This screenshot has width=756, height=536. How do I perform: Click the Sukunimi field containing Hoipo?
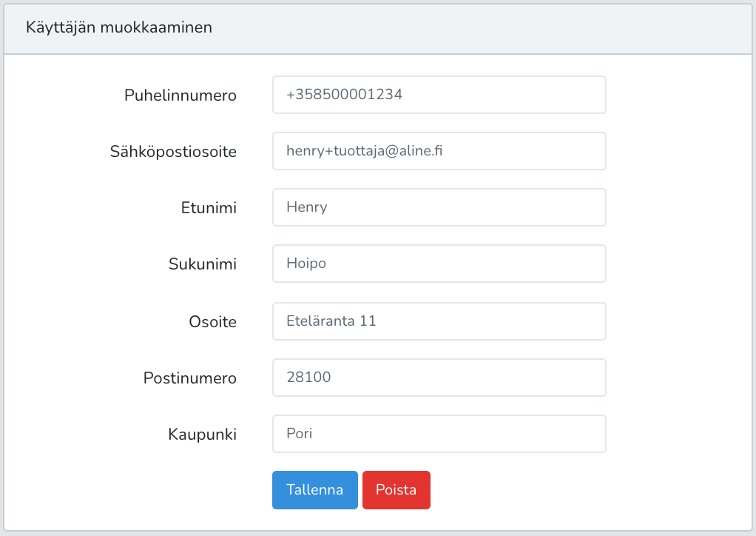[439, 264]
